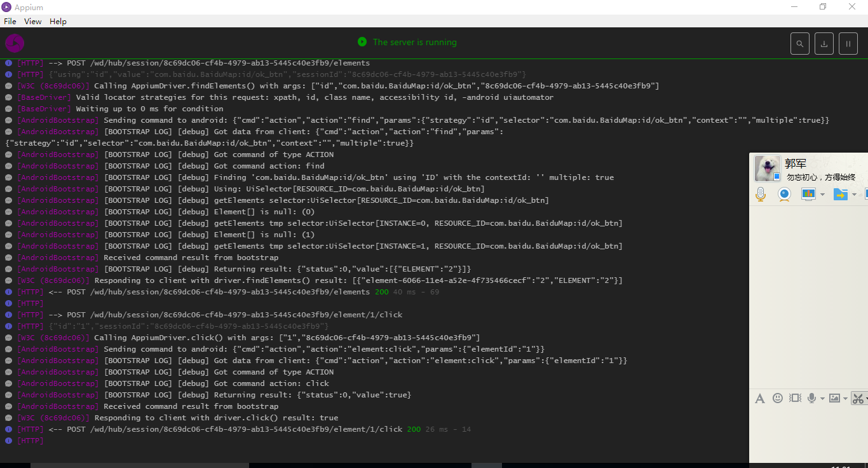
Task: Open the screen share presentation icon in QQ
Action: 808,194
